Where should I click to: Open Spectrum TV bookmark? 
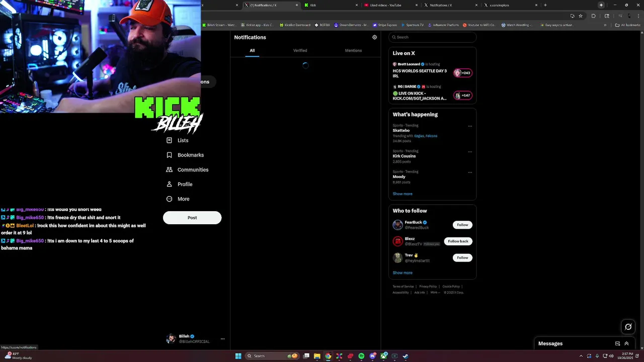(413, 25)
